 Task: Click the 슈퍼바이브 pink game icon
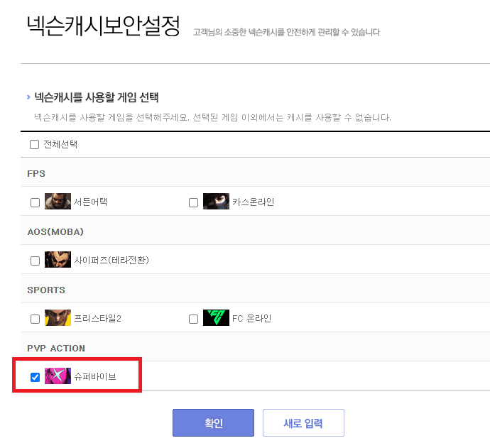pos(58,376)
